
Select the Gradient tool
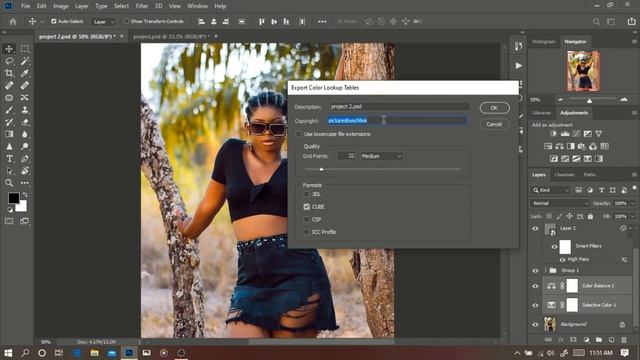(x=9, y=134)
